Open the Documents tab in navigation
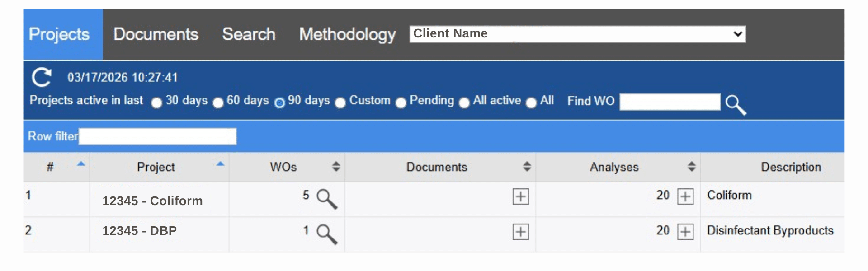Viewport: 868px width, 271px height. [156, 34]
